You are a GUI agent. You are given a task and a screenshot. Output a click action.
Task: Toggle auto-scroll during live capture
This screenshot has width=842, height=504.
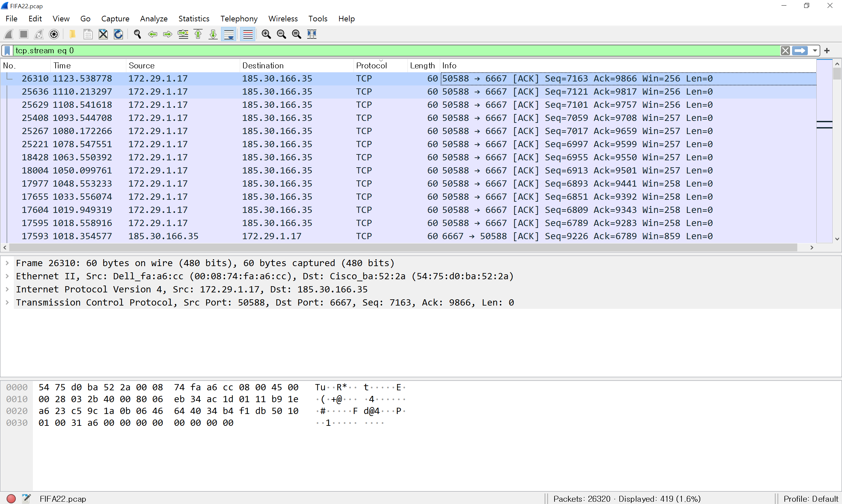pos(229,34)
